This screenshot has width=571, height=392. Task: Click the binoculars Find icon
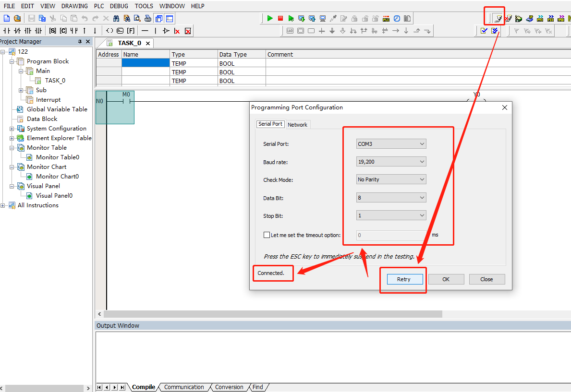point(116,18)
